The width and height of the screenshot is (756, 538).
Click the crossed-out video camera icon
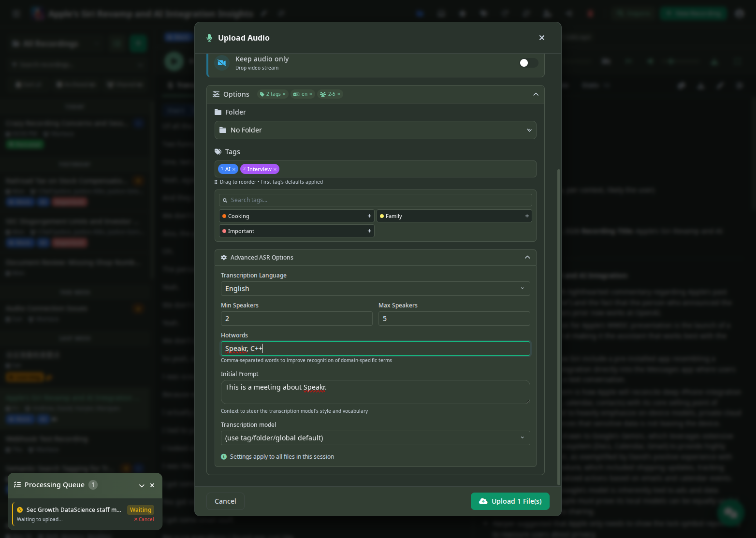[222, 63]
